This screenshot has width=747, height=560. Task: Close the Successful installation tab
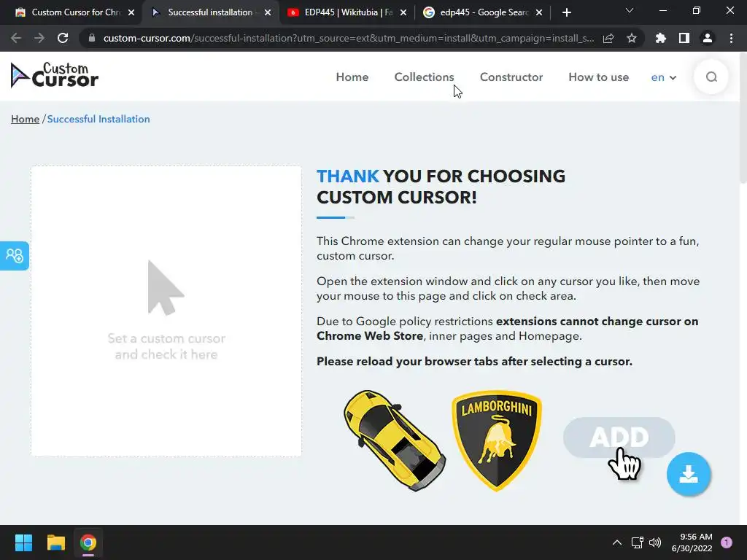click(x=268, y=12)
